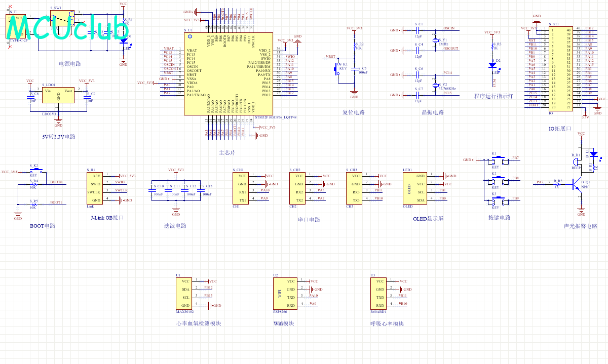Select capacitor S_C5 100nF
Viewport: 608px width, 364px height.
click(x=355, y=70)
